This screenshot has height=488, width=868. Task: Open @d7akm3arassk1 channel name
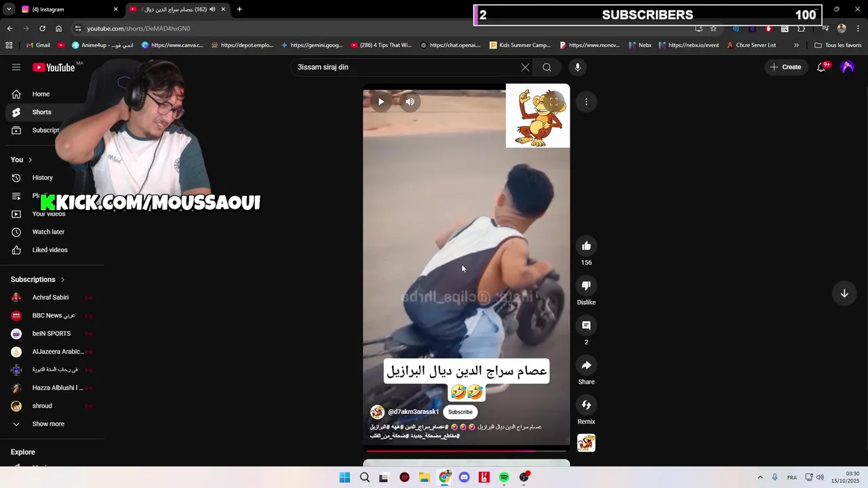[413, 412]
